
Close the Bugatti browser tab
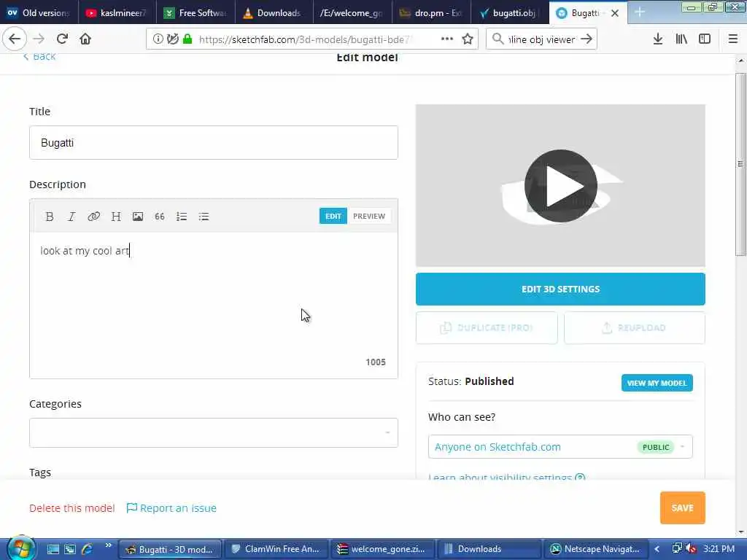tap(615, 13)
